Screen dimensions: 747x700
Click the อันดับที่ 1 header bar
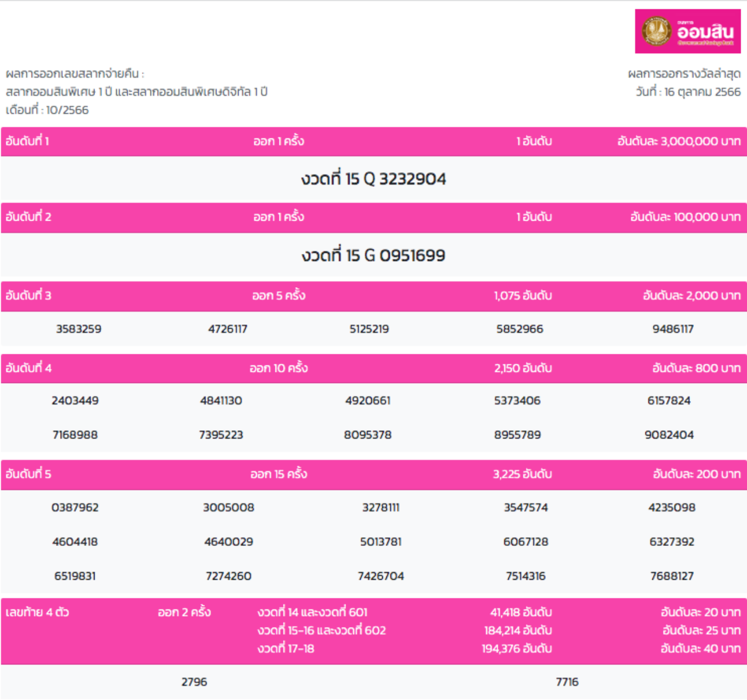click(x=373, y=141)
